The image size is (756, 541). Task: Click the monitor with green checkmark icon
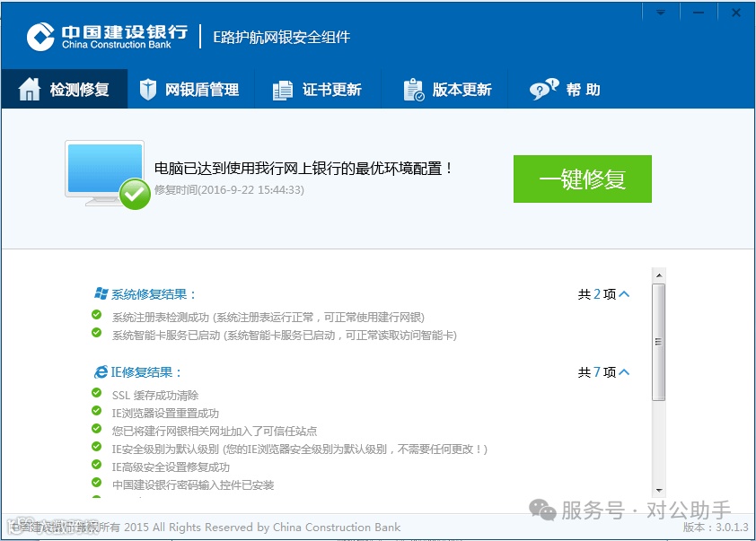point(108,175)
